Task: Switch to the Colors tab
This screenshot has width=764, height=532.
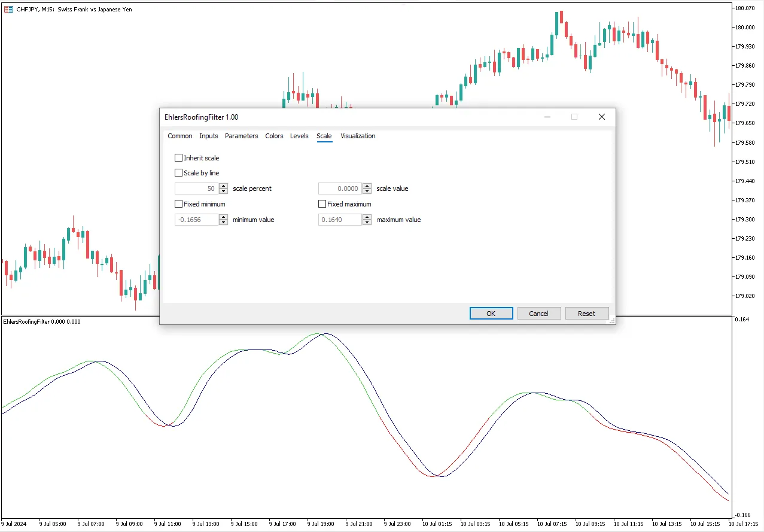Action: (274, 136)
